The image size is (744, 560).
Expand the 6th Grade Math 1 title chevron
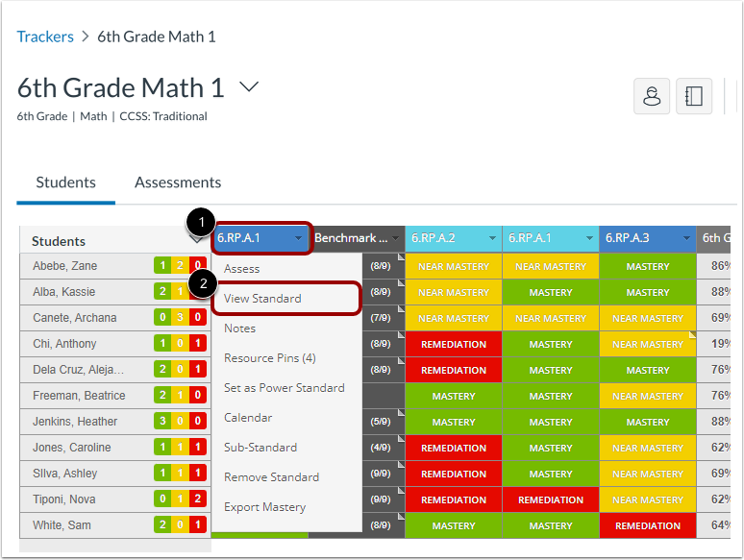pyautogui.click(x=249, y=86)
